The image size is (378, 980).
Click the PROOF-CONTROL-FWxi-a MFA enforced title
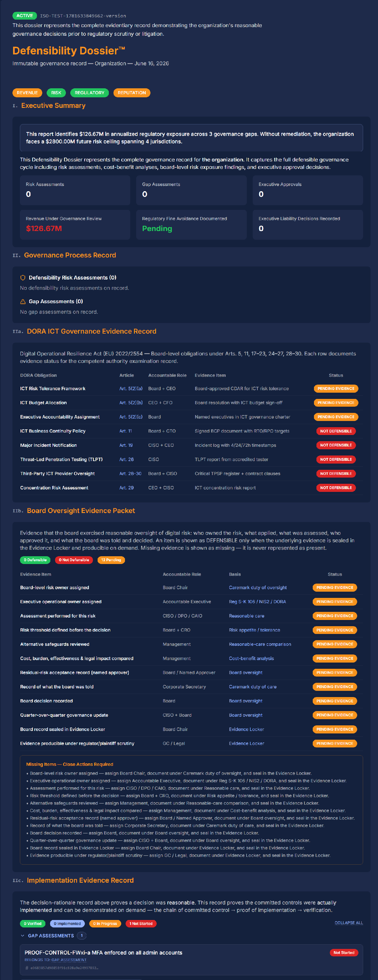pyautogui.click(x=104, y=953)
